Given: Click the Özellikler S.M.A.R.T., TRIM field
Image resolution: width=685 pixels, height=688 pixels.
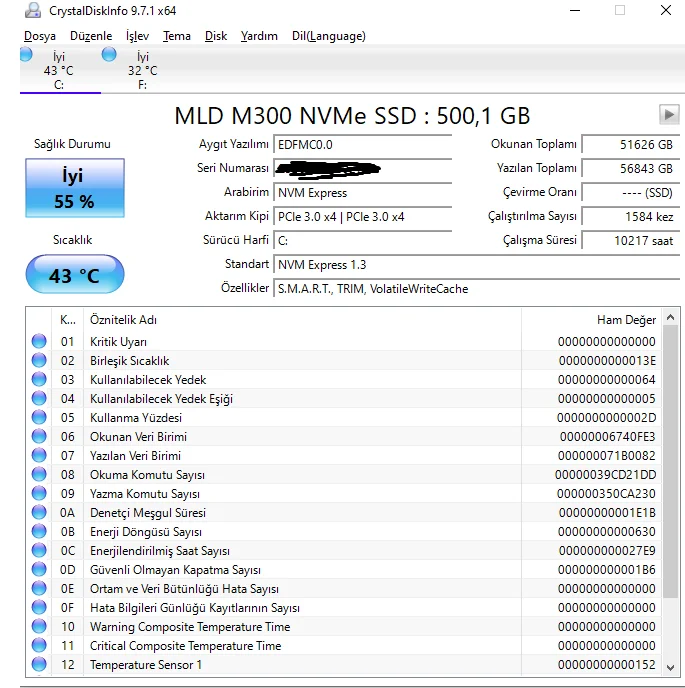Looking at the screenshot, I should (477, 289).
